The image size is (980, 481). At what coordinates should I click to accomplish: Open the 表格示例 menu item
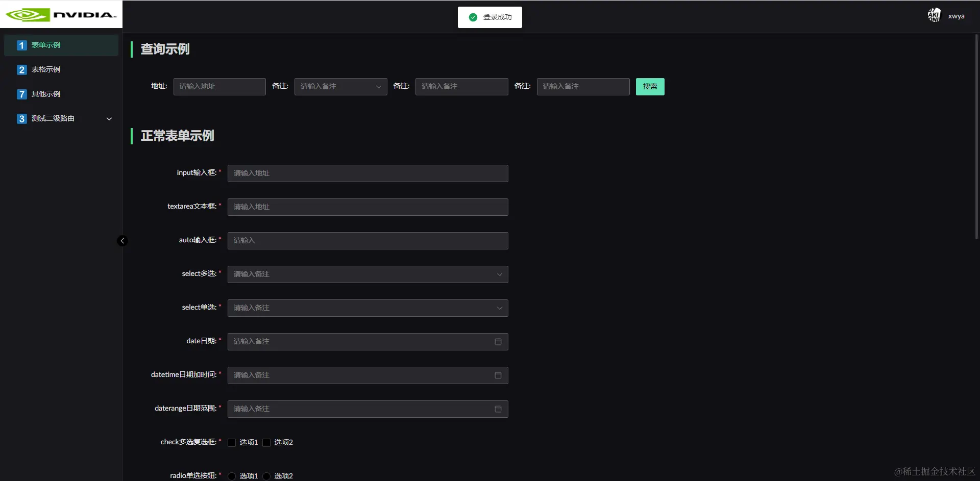point(61,70)
